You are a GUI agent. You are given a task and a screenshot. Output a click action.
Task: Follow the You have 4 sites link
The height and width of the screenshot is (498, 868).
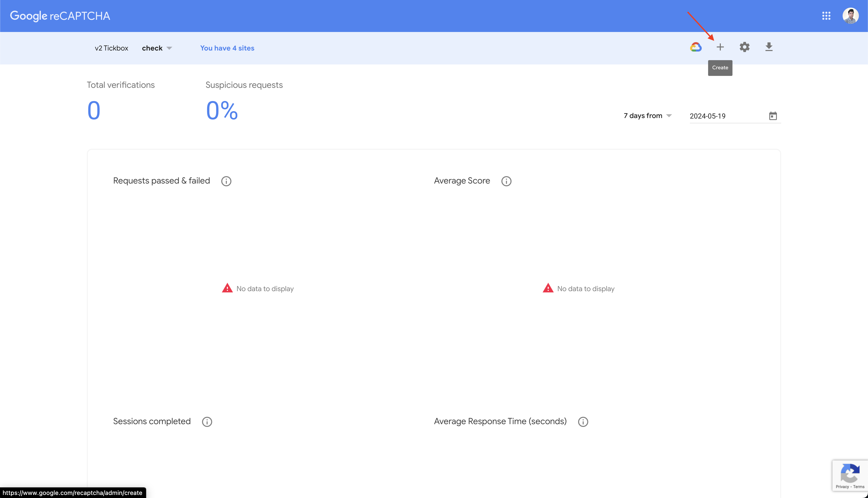(x=227, y=48)
